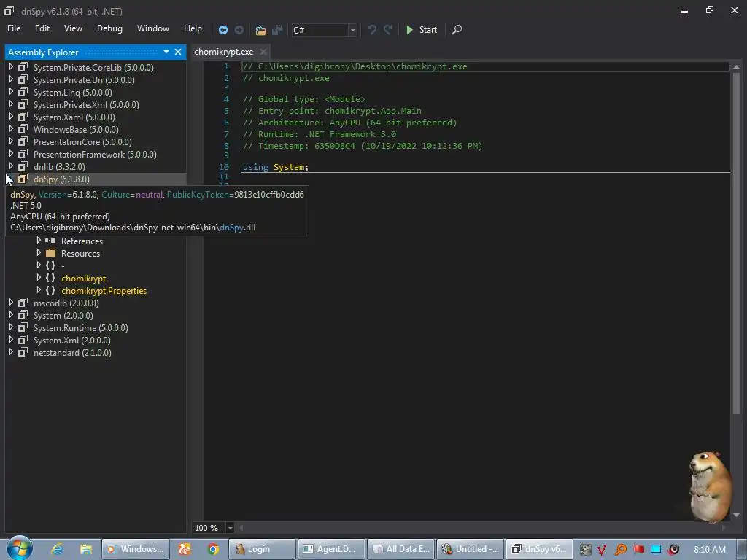747x560 pixels.
Task: Click the Undo toolbar icon
Action: click(371, 29)
